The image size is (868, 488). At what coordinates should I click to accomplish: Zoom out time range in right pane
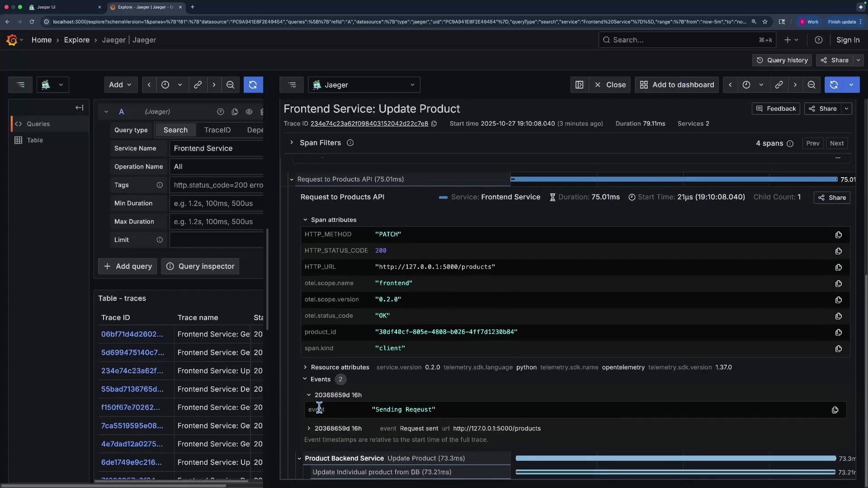point(811,85)
